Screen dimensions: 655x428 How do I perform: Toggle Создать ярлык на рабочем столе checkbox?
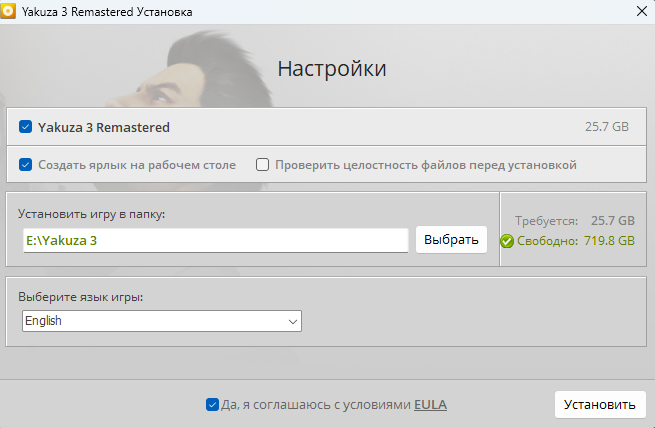tap(25, 165)
